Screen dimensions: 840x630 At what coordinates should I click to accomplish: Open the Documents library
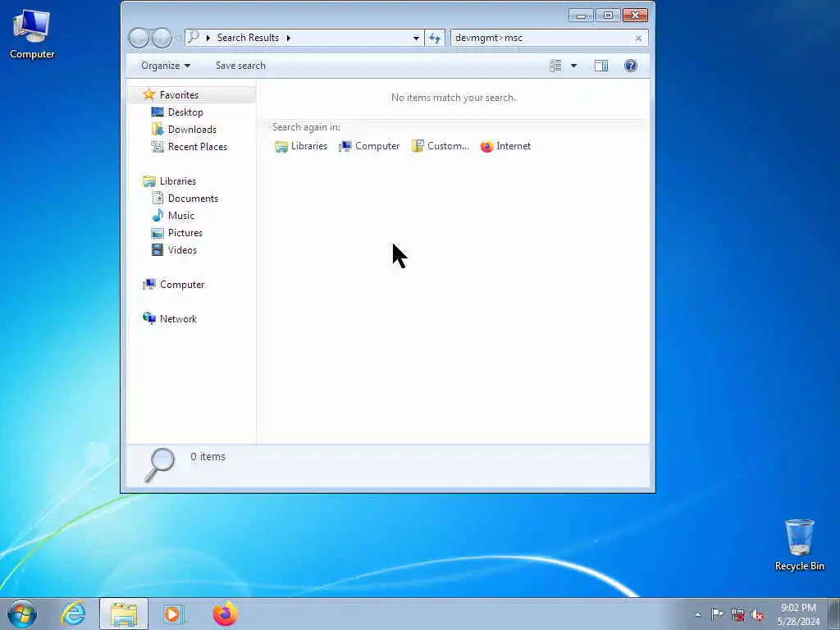click(193, 199)
